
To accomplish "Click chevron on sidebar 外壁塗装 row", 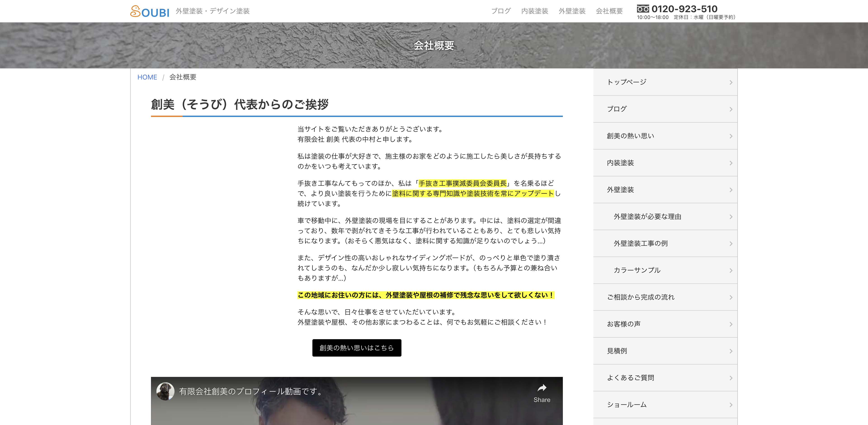I will 731,190.
